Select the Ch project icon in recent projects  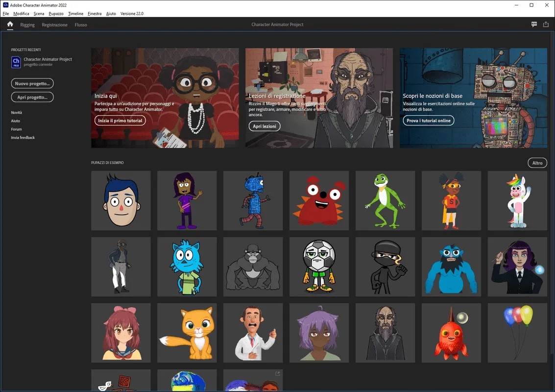pos(16,62)
